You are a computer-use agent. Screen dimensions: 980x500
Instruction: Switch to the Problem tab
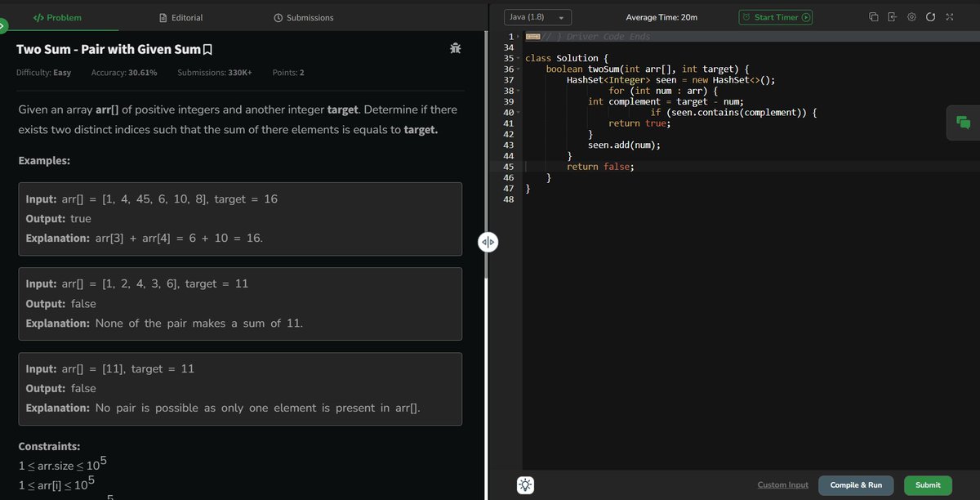point(56,17)
